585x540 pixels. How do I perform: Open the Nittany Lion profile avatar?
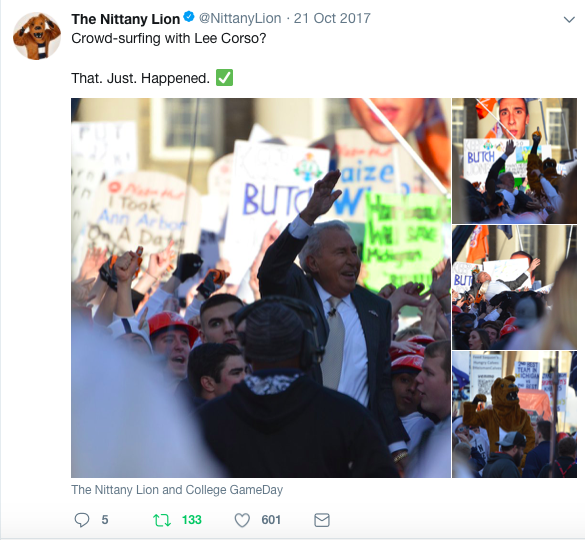click(37, 36)
